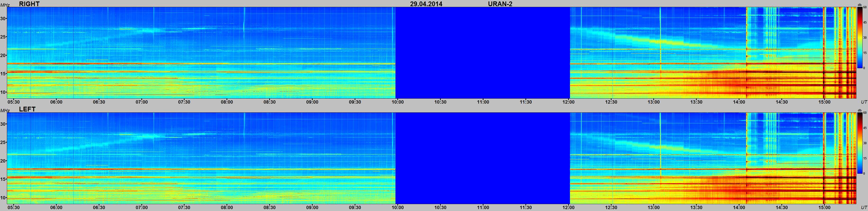Click the solid blue data gap in RIGHT spectrogram
This screenshot has width=868, height=211.
click(x=483, y=53)
